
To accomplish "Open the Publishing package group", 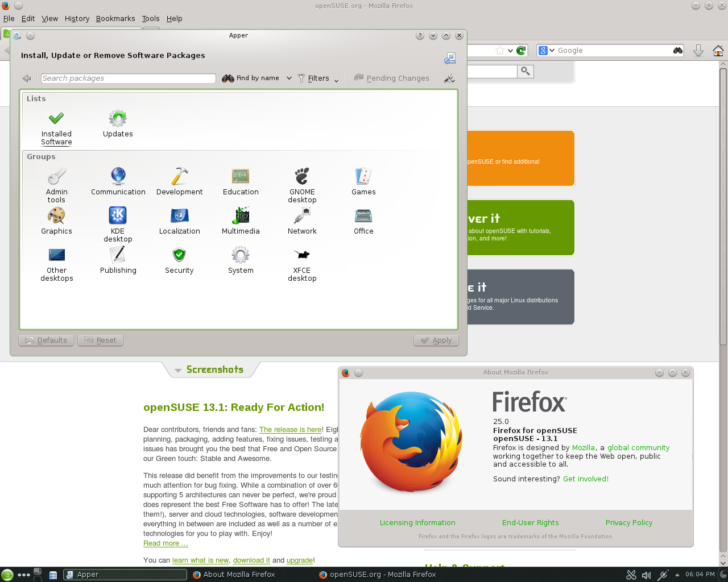I will point(118,260).
